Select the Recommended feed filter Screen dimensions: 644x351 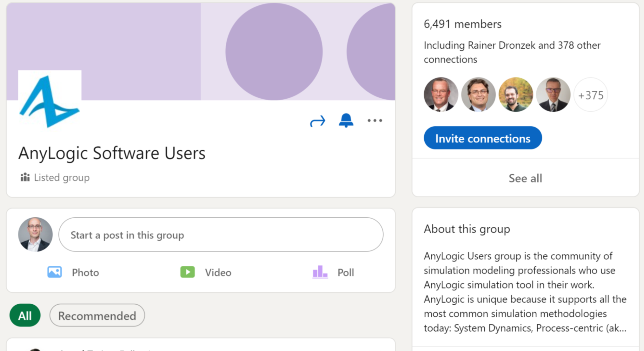coord(97,315)
